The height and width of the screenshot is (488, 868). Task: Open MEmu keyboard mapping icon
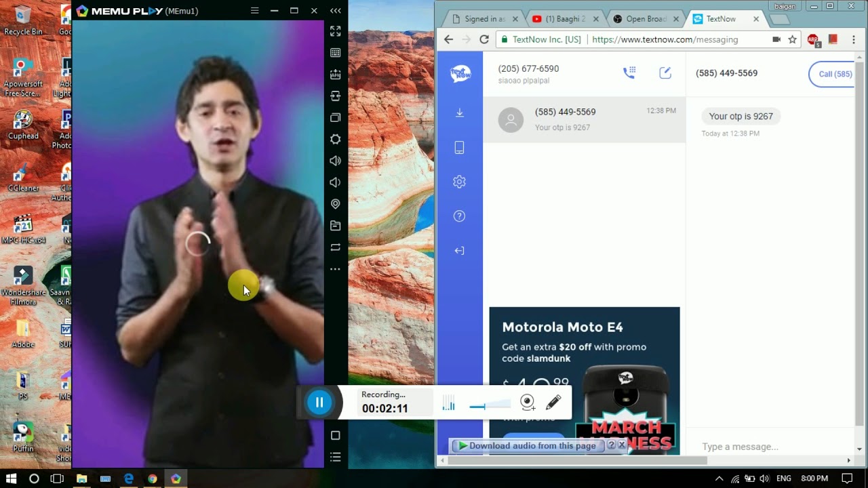pos(335,53)
